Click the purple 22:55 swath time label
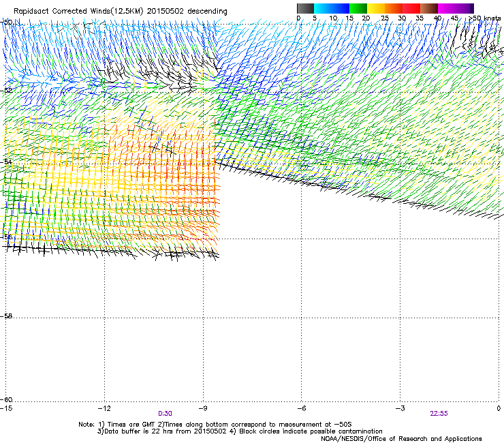The height and width of the screenshot is (443, 504). click(439, 414)
